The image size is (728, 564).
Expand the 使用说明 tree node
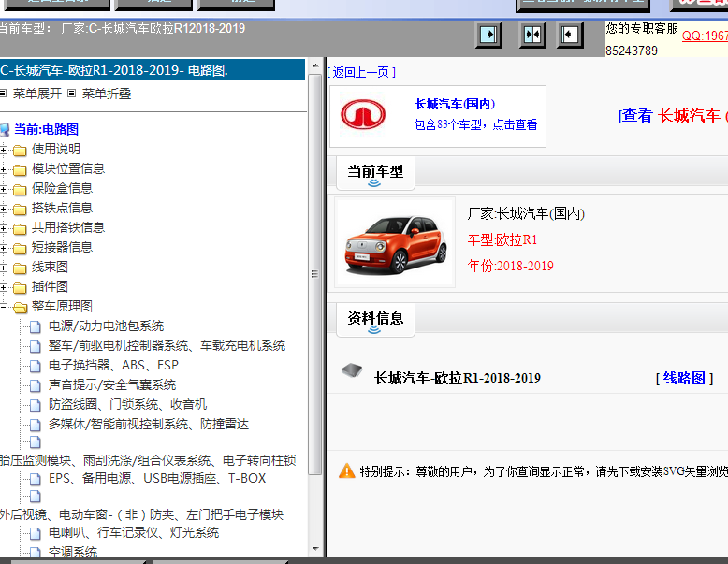(3, 150)
